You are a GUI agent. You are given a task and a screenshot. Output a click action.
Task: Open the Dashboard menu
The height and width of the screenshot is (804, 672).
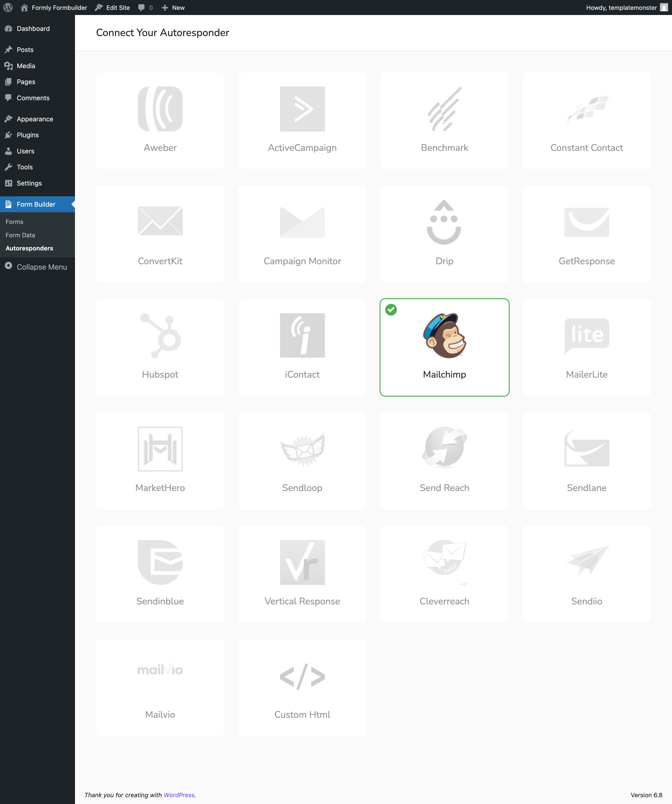pyautogui.click(x=37, y=29)
